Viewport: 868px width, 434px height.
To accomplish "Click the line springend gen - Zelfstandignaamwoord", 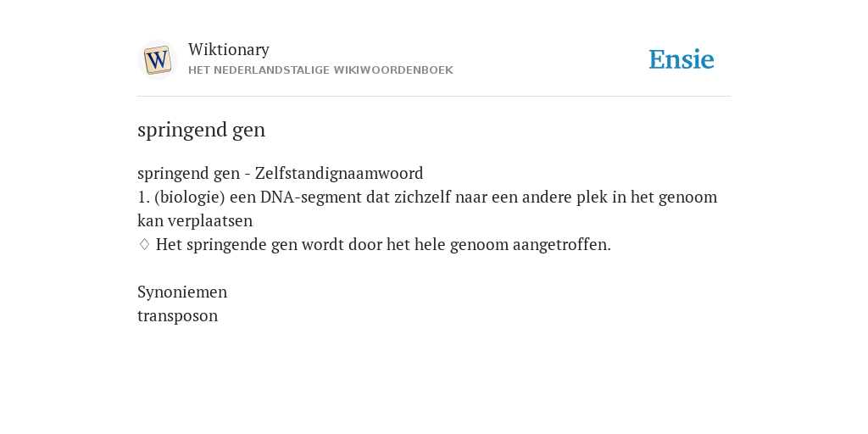I will tap(280, 173).
